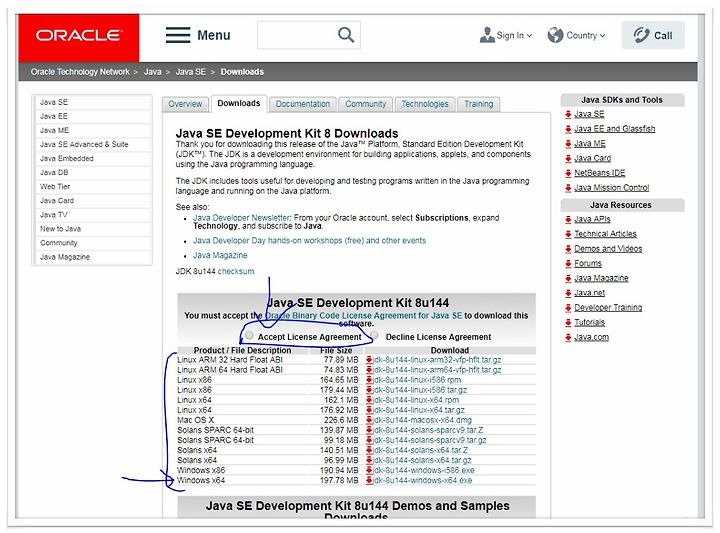
Task: Select Accept License Agreement radio button
Action: click(249, 336)
